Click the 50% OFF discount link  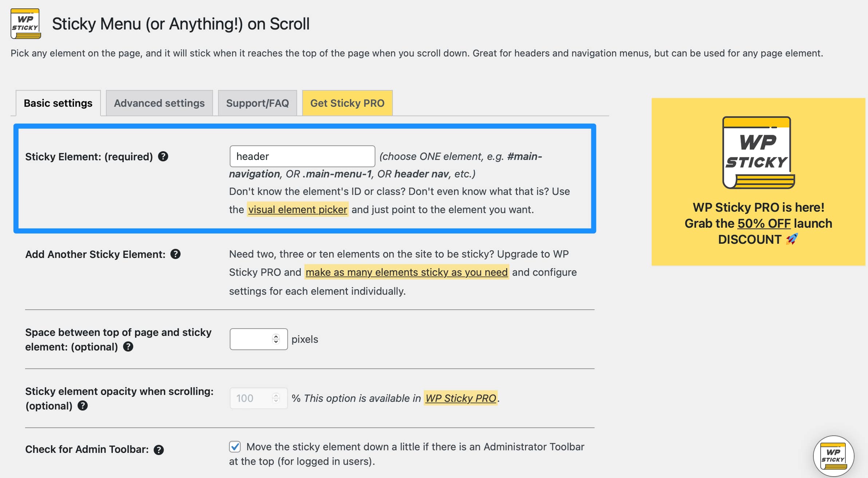(x=764, y=223)
